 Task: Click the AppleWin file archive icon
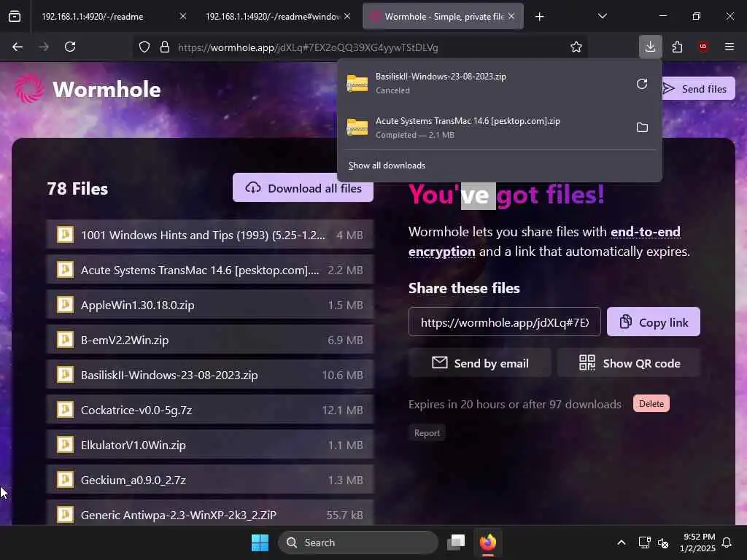65,305
